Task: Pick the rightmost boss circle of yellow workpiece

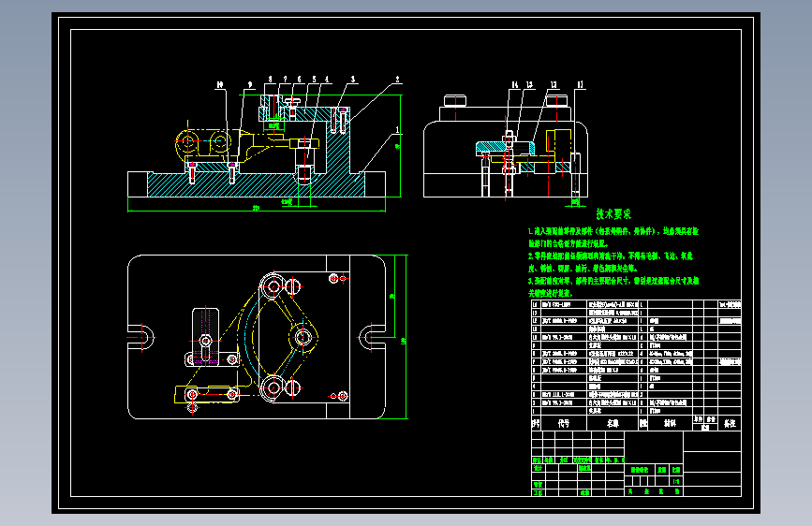Action: (x=303, y=338)
